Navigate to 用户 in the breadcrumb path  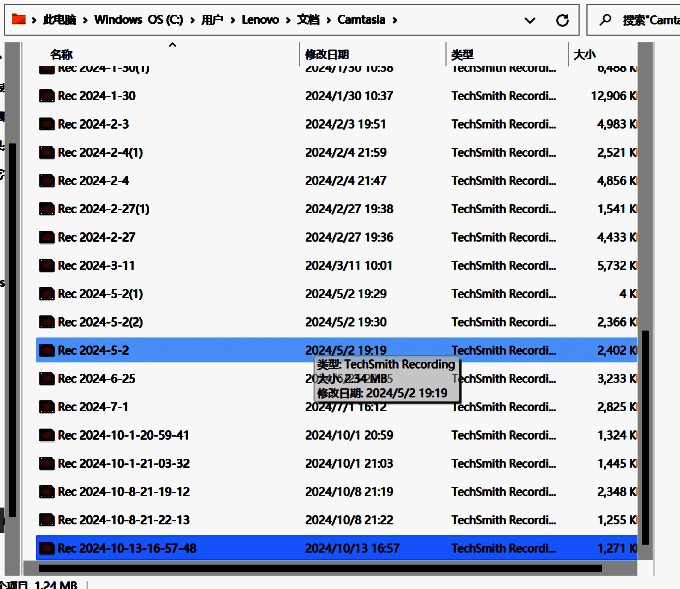212,20
